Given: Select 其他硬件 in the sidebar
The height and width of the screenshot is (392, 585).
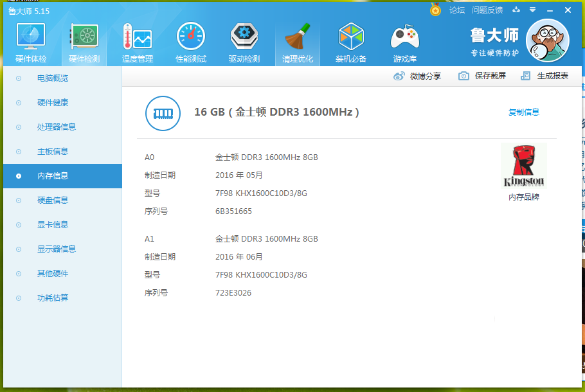Looking at the screenshot, I should point(63,274).
